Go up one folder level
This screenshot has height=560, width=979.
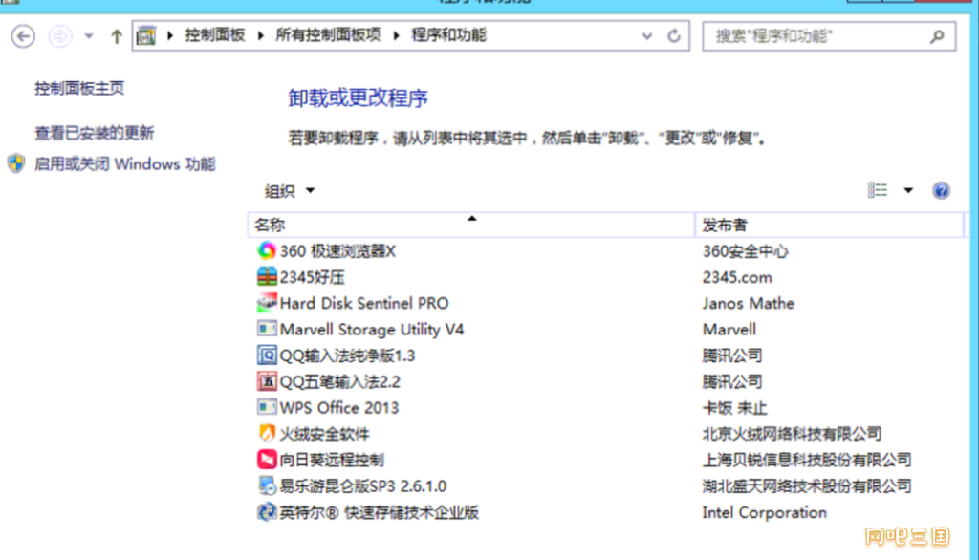pyautogui.click(x=116, y=36)
